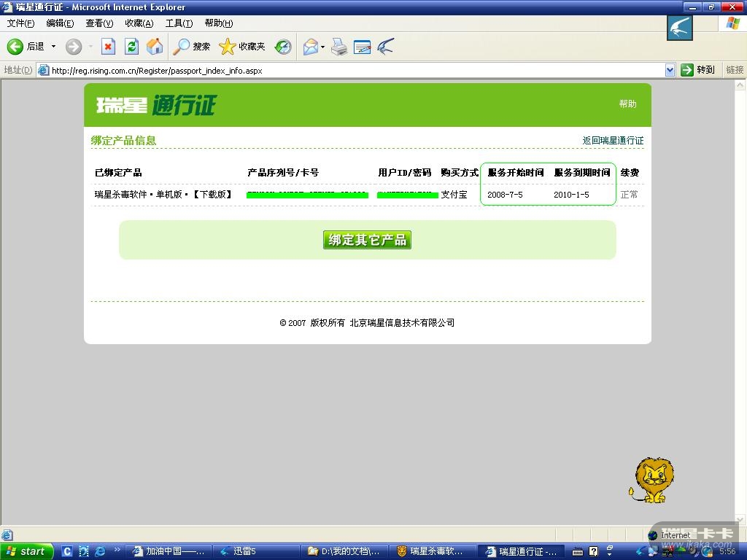The width and height of the screenshot is (747, 560).
Task: Click the 链接 Links toolbar label
Action: 734,70
